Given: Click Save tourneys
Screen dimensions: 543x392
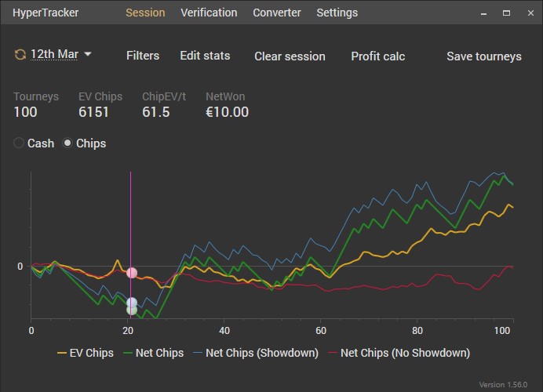Looking at the screenshot, I should pos(484,56).
